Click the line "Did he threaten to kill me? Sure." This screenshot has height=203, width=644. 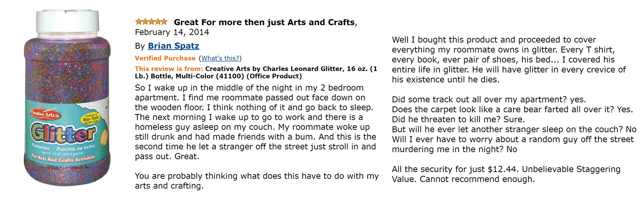click(x=458, y=119)
